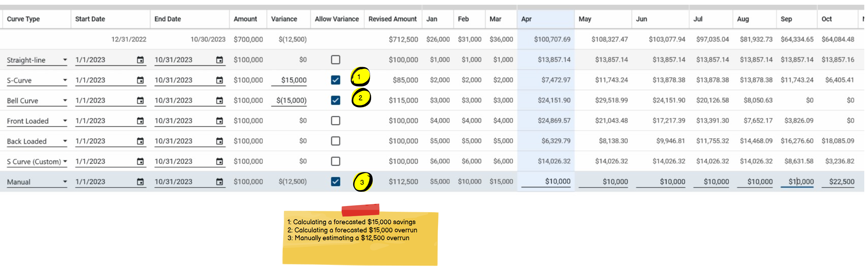Open Start Date calendar for S-Curve row

coord(140,80)
